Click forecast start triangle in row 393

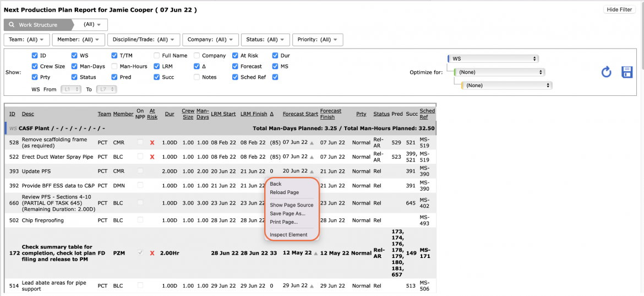[312, 171]
